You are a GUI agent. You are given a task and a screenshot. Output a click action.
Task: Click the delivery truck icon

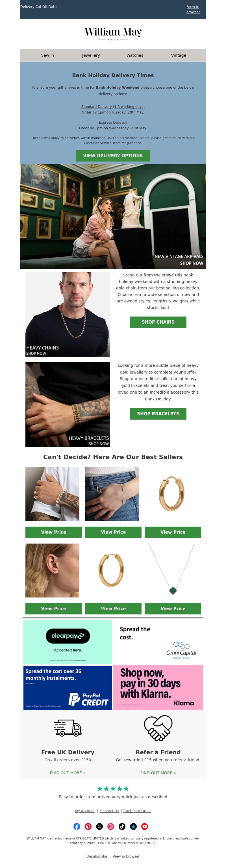tap(68, 727)
